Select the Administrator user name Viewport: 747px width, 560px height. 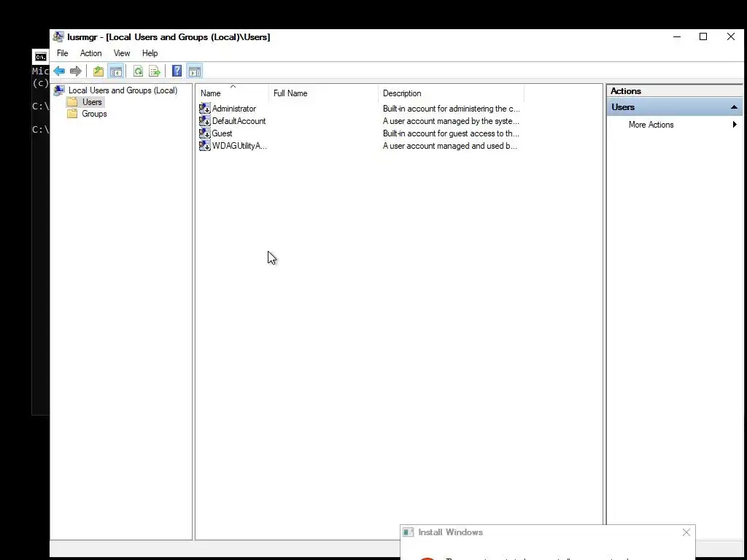[x=234, y=109]
